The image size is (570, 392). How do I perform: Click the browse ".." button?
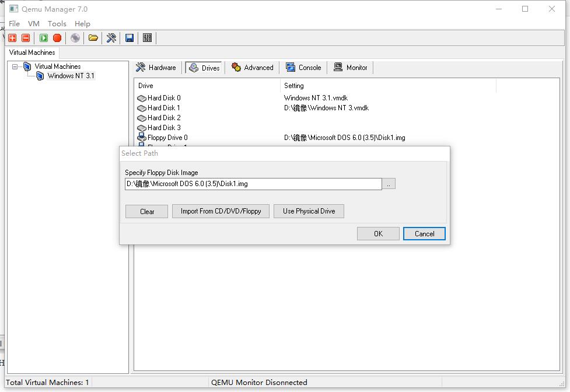389,184
